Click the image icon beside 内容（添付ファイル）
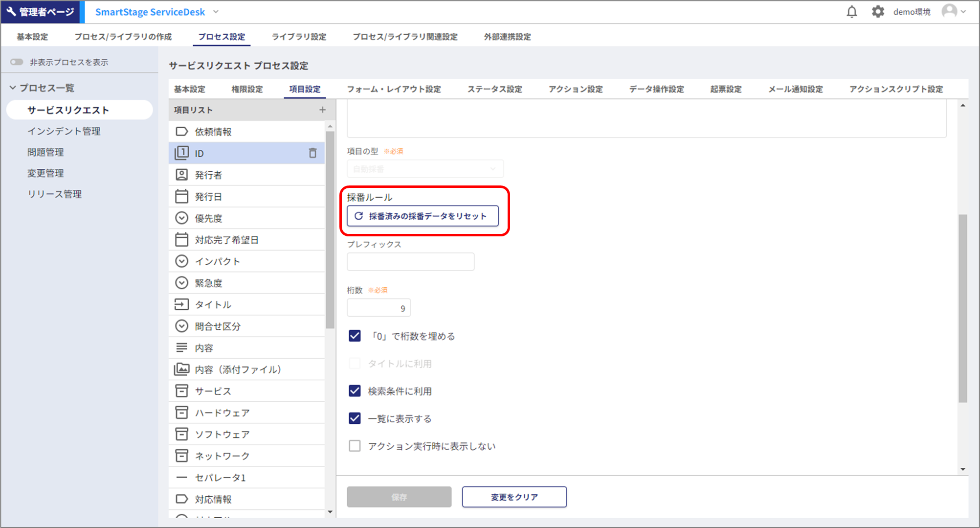 point(181,369)
